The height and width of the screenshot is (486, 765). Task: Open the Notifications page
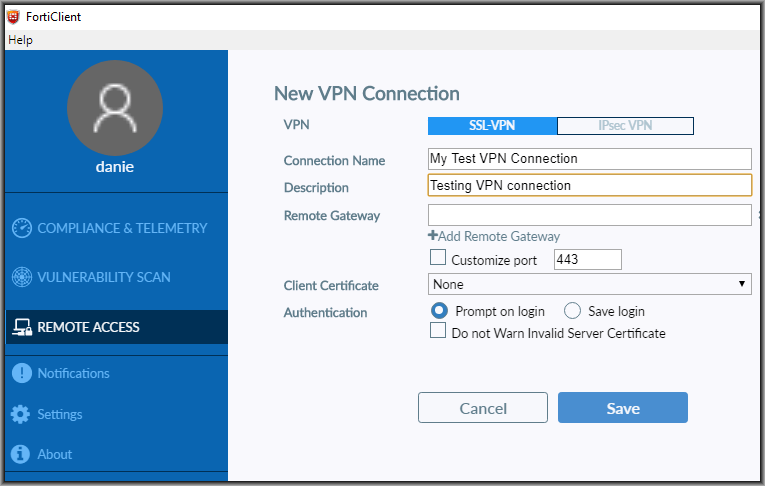coord(74,373)
